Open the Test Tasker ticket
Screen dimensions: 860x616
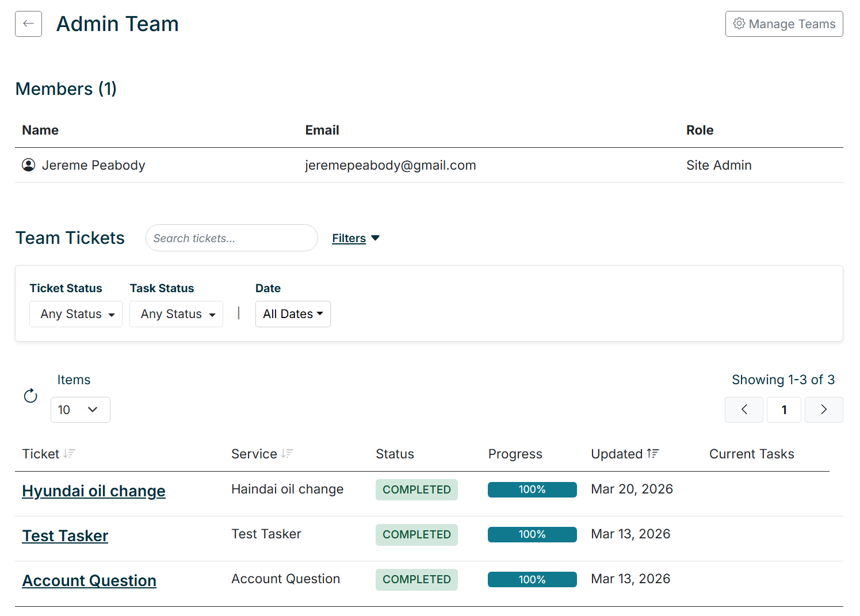[x=65, y=535]
